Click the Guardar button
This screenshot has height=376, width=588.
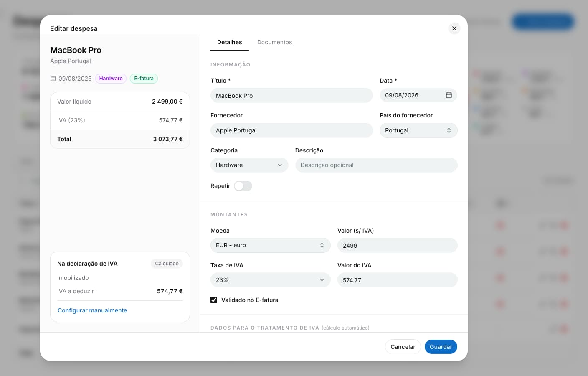[x=441, y=347]
